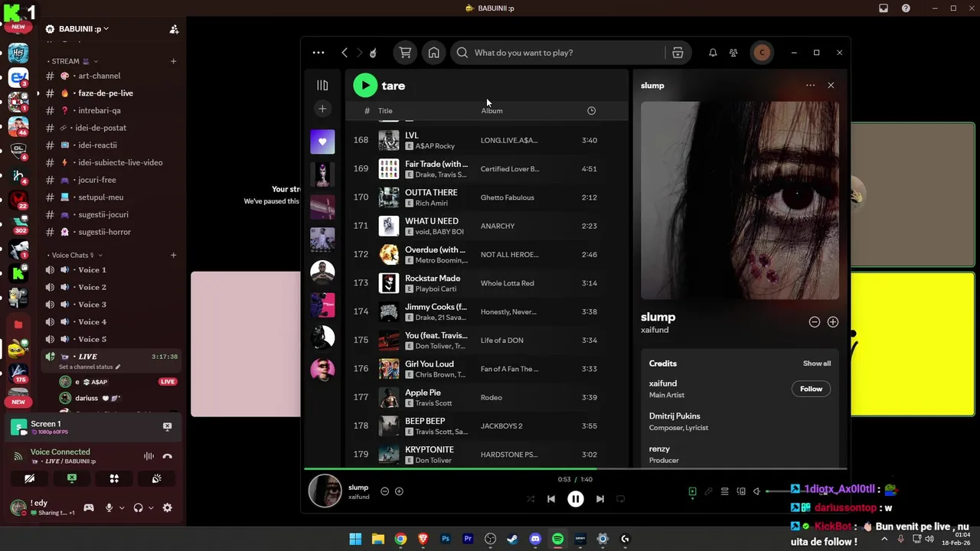980x551 pixels.
Task: Disconnect from Discord voice channel
Action: 167,456
